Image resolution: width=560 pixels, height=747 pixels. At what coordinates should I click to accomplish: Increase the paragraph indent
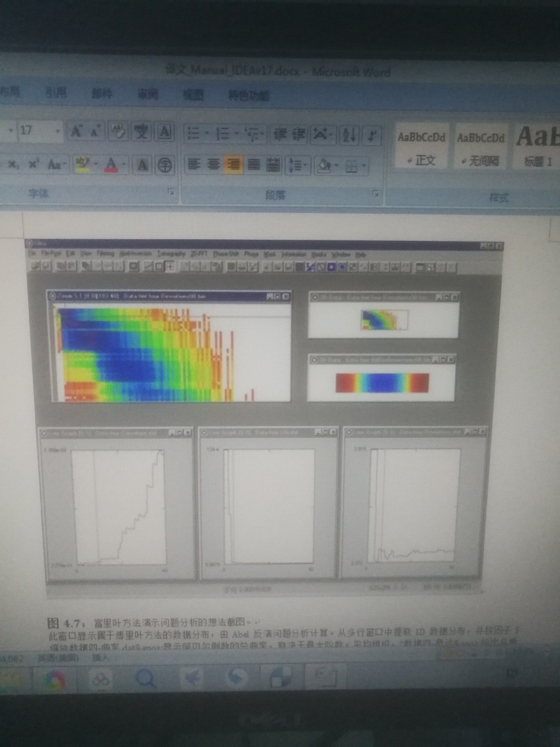[299, 134]
